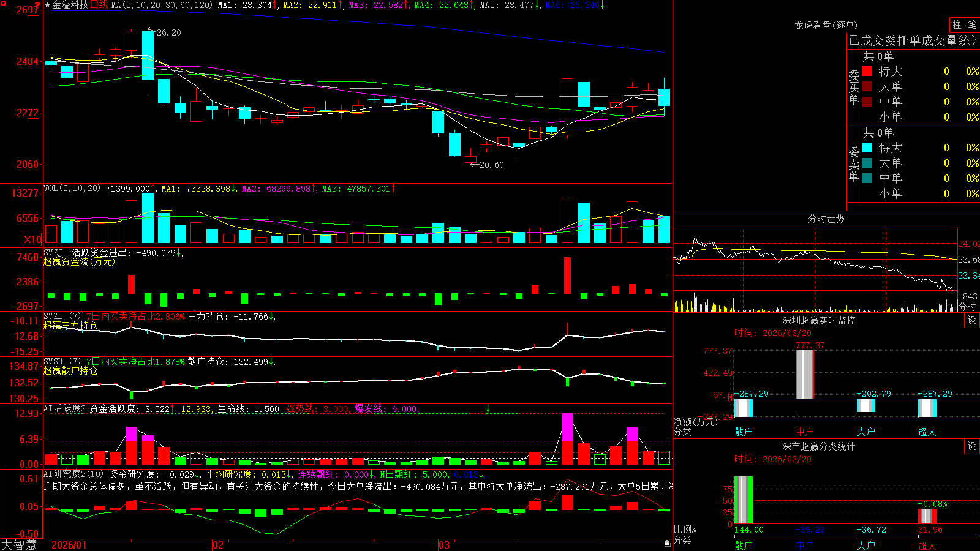Click the 超赢散户持仓 indicator label
The image size is (980, 551).
tap(70, 370)
